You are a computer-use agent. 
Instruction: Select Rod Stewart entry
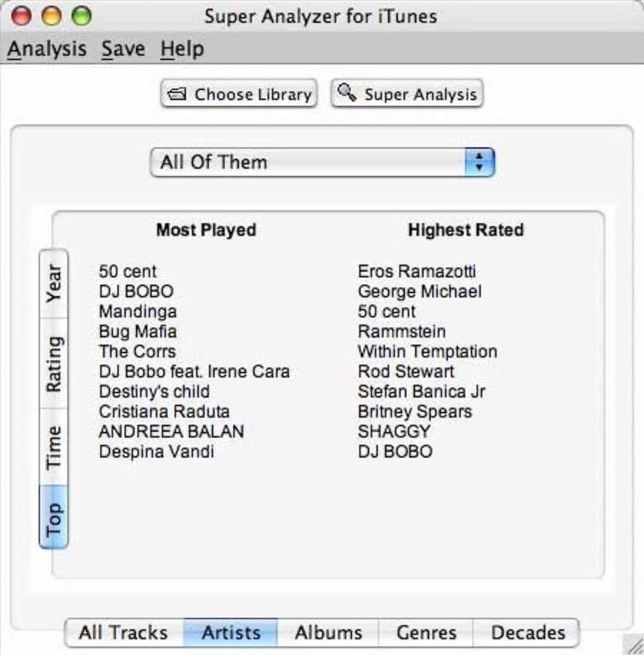pyautogui.click(x=406, y=372)
